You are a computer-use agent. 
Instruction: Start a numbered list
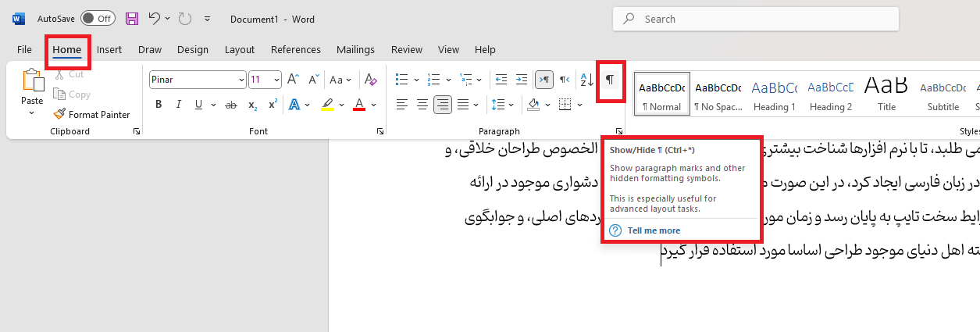pyautogui.click(x=435, y=80)
